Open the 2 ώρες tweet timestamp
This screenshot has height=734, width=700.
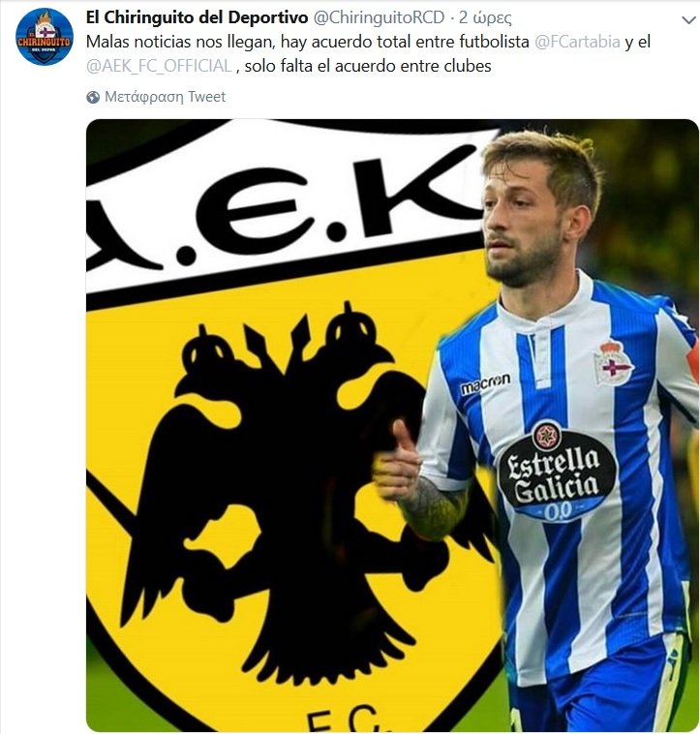point(485,17)
